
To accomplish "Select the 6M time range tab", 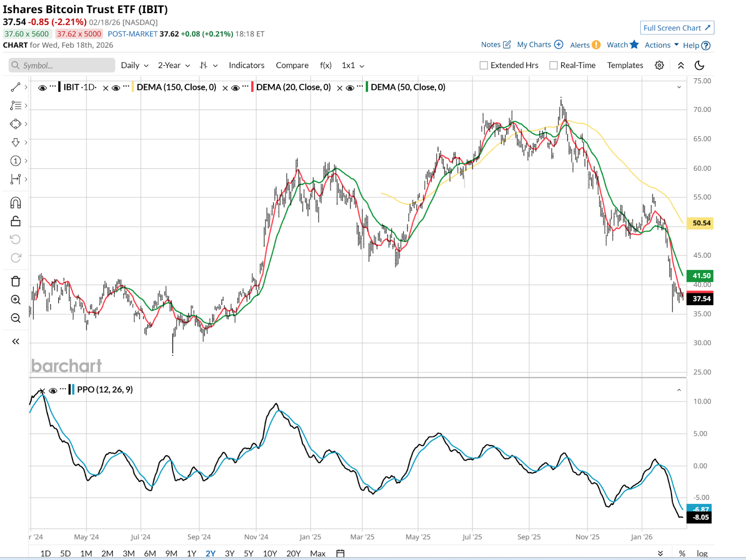I will (150, 553).
